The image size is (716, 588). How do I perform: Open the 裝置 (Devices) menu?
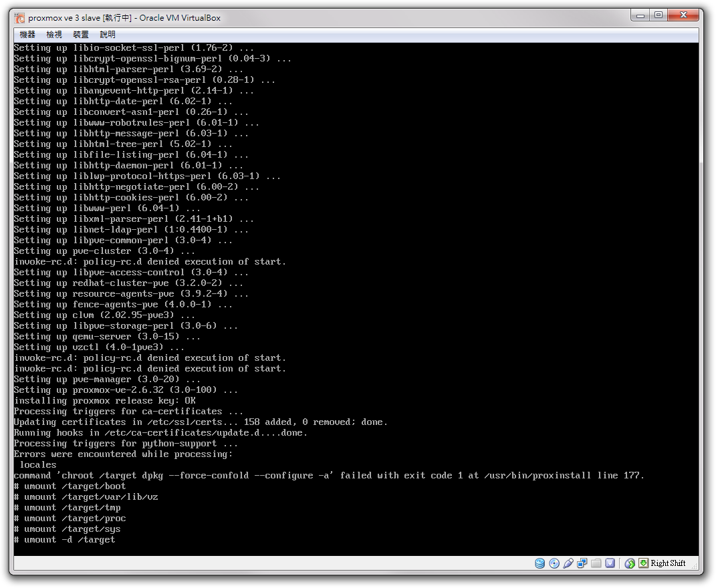[x=81, y=35]
